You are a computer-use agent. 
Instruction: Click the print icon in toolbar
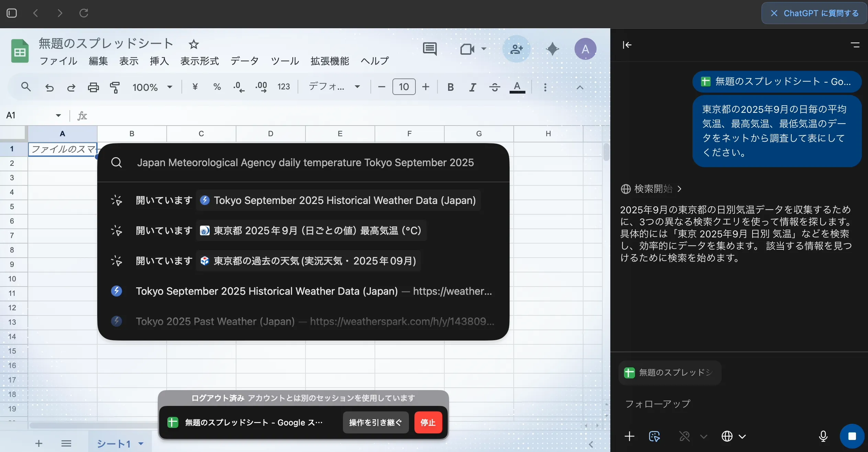click(93, 87)
